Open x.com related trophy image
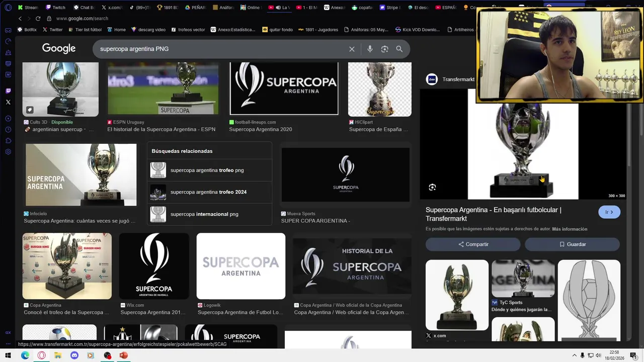644x362 pixels. click(457, 295)
